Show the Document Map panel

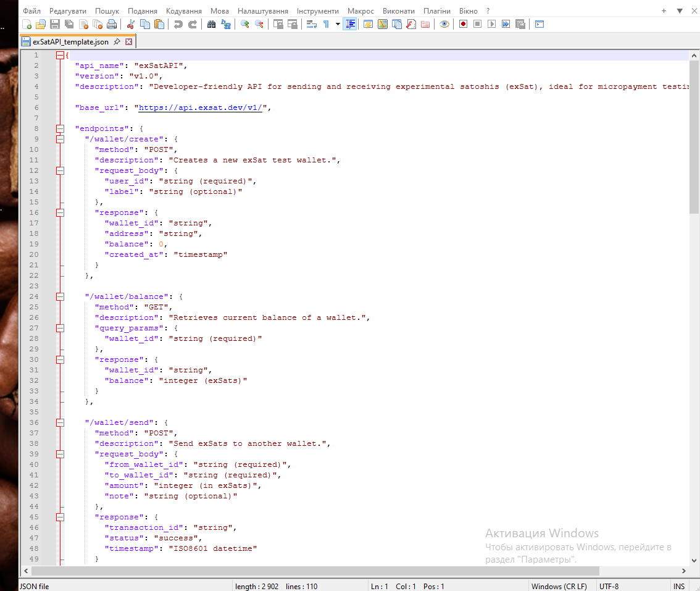(x=383, y=24)
